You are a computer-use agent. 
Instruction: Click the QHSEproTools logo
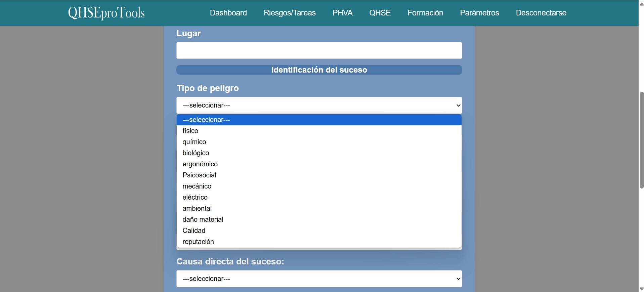tap(106, 13)
